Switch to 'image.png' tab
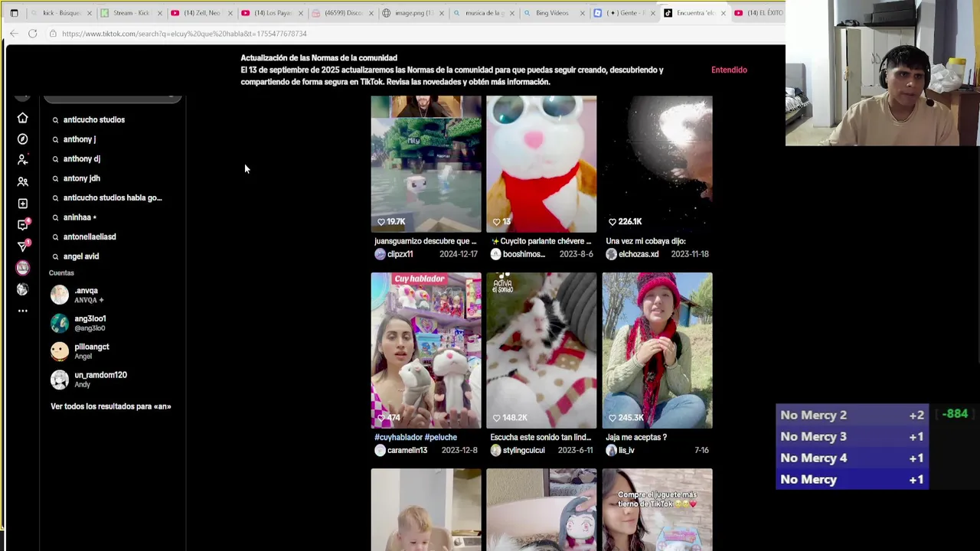 point(414,13)
